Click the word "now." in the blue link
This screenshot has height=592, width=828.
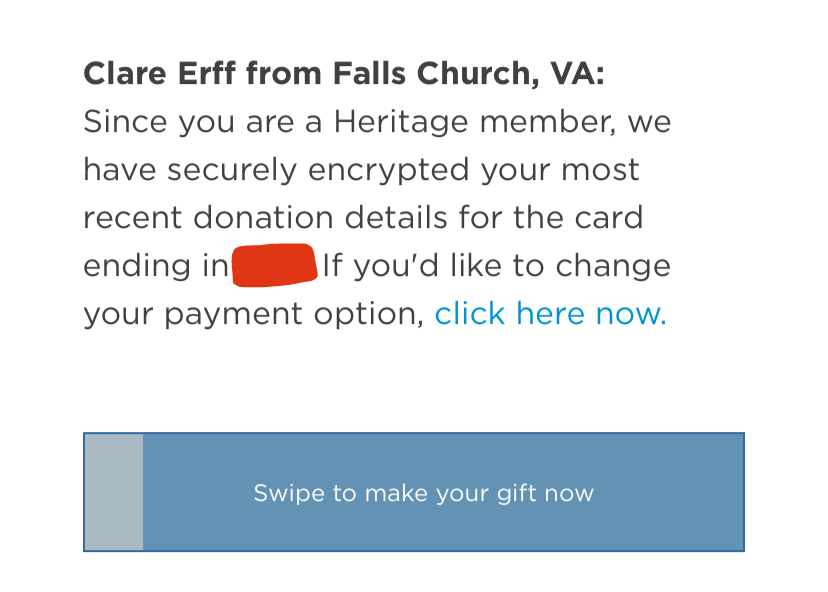630,314
